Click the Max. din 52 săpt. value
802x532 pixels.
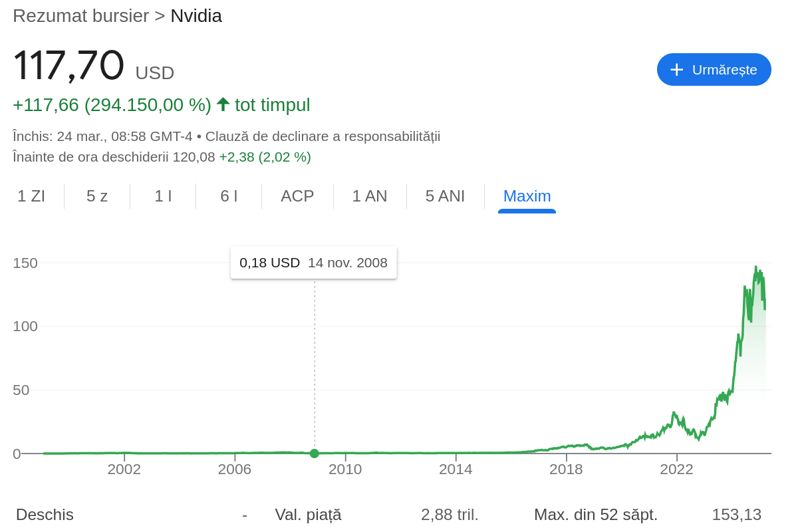point(736,515)
